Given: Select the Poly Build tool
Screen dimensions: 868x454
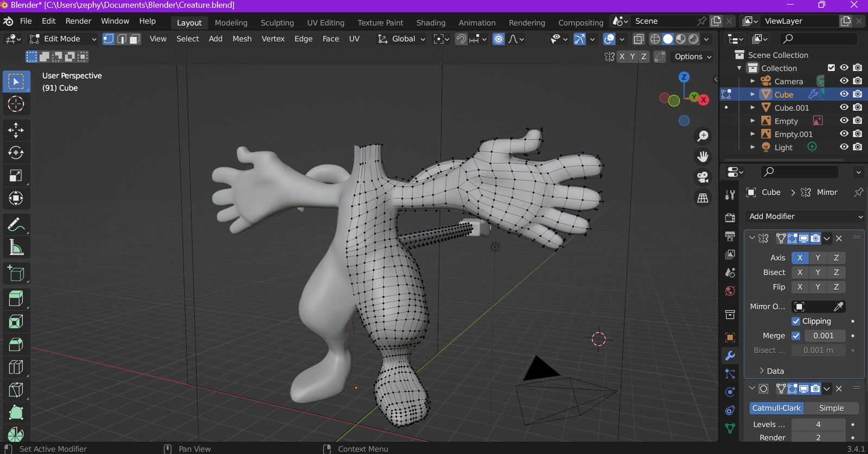Looking at the screenshot, I should coord(16,413).
